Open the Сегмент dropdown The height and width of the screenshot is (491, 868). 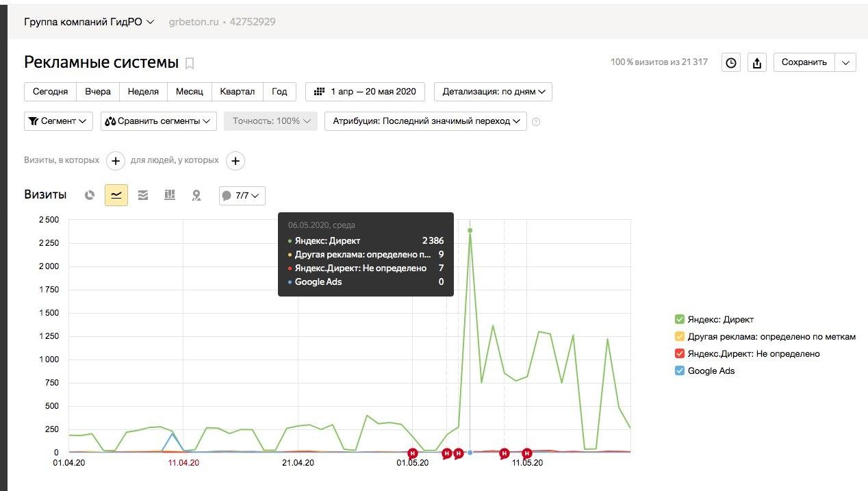point(58,121)
